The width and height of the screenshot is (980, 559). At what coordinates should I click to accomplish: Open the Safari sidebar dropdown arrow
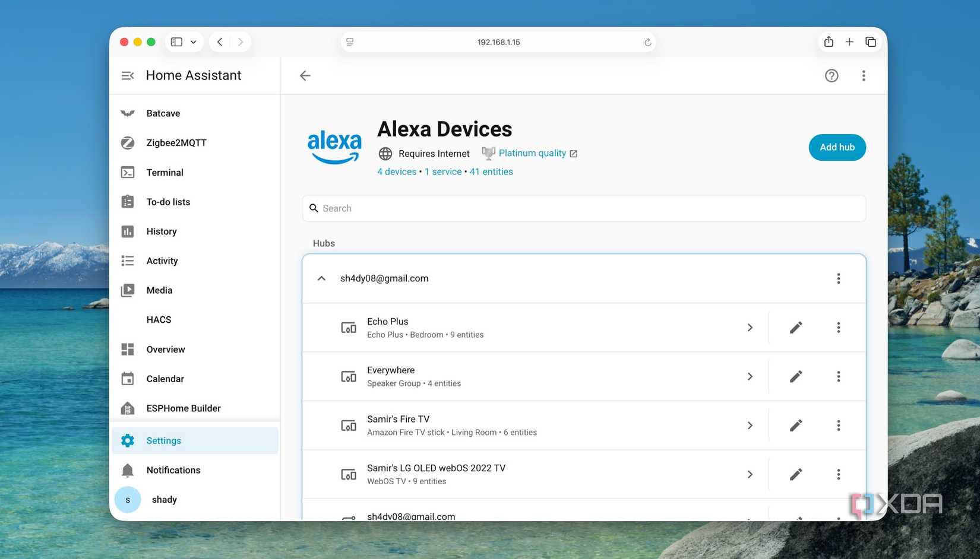coord(194,42)
